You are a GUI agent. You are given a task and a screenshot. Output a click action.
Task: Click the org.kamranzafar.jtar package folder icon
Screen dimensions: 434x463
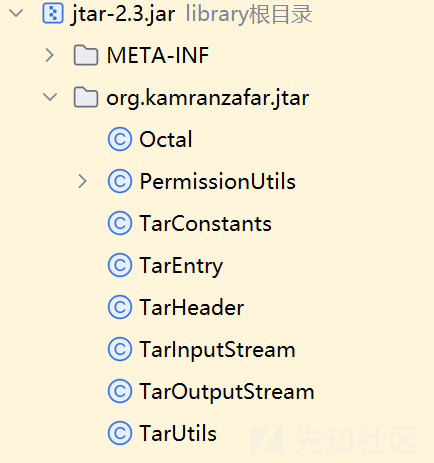[x=86, y=97]
